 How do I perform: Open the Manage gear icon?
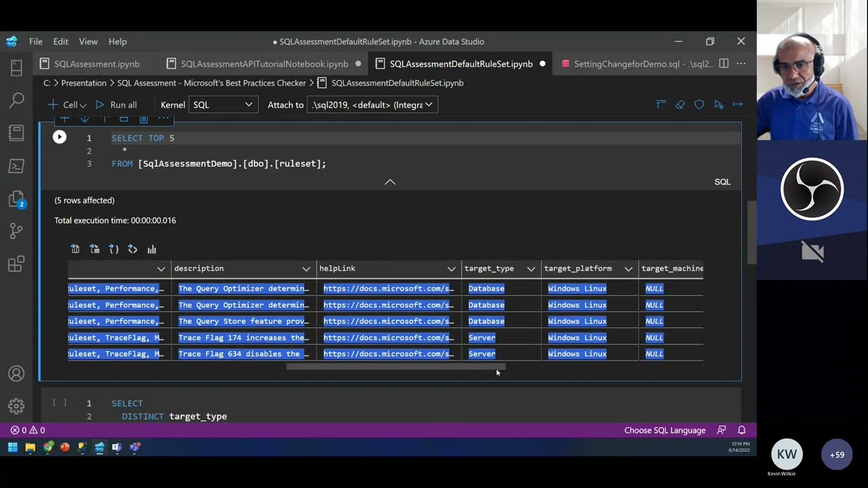point(16,406)
